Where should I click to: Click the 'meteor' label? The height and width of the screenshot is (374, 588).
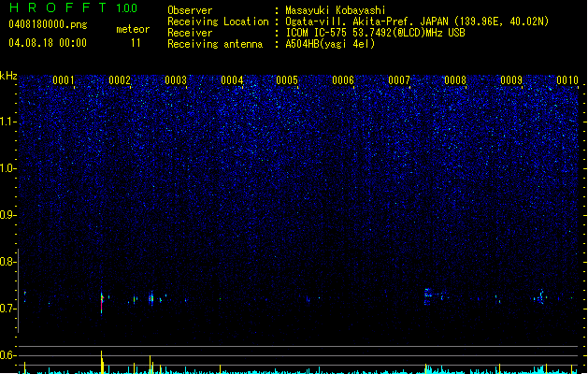(133, 29)
